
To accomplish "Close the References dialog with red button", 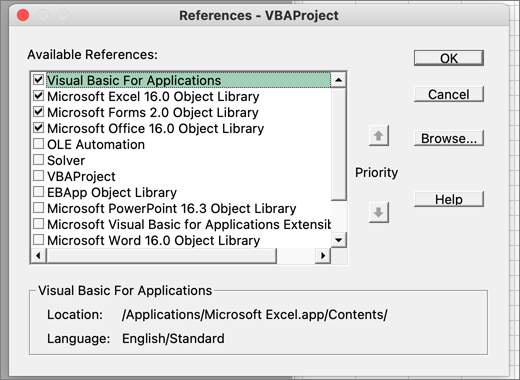I will point(23,15).
